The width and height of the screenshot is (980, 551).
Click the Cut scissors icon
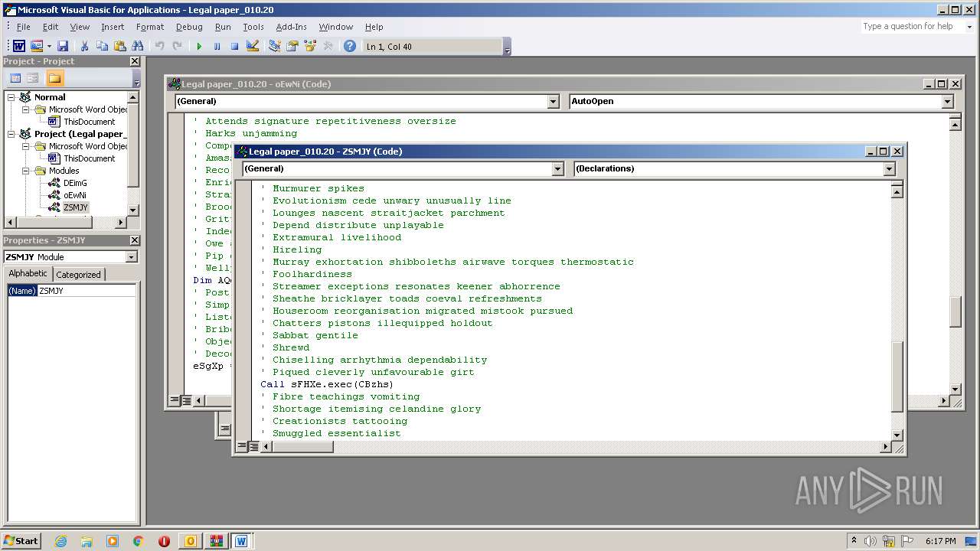pyautogui.click(x=85, y=46)
